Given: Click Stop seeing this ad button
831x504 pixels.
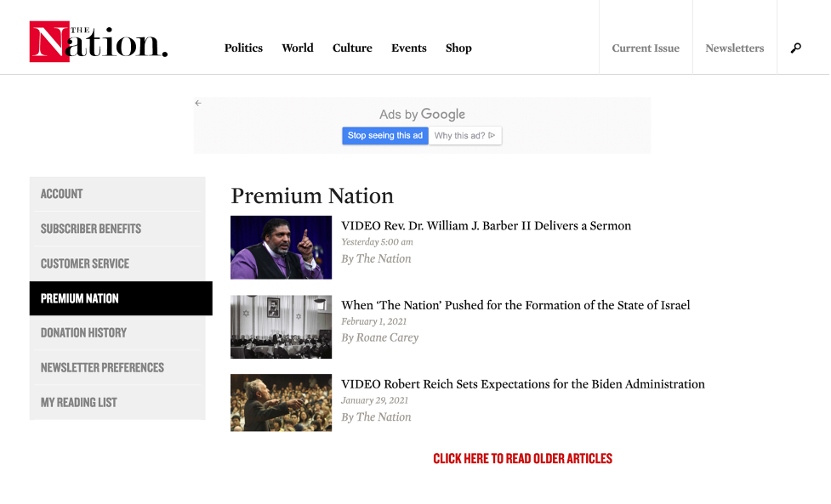Looking at the screenshot, I should point(385,135).
